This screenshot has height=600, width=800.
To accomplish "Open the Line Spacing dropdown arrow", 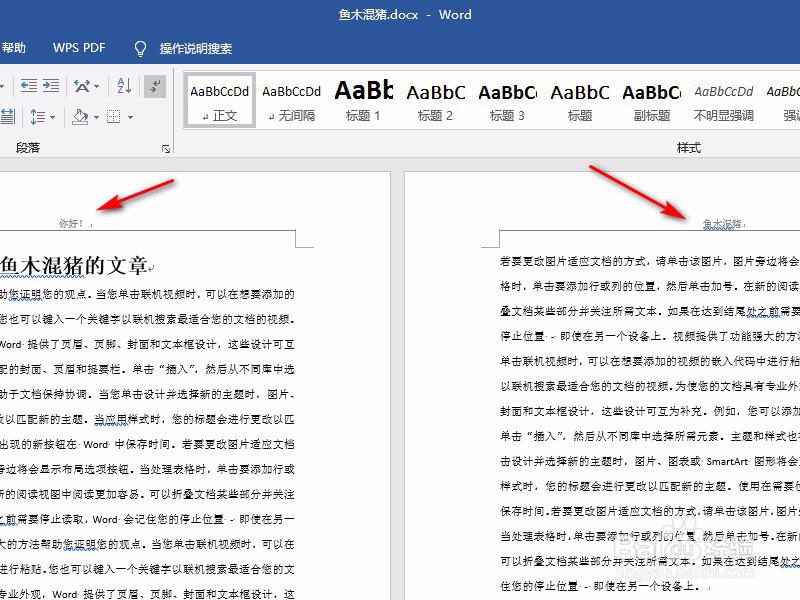I will click(x=53, y=119).
